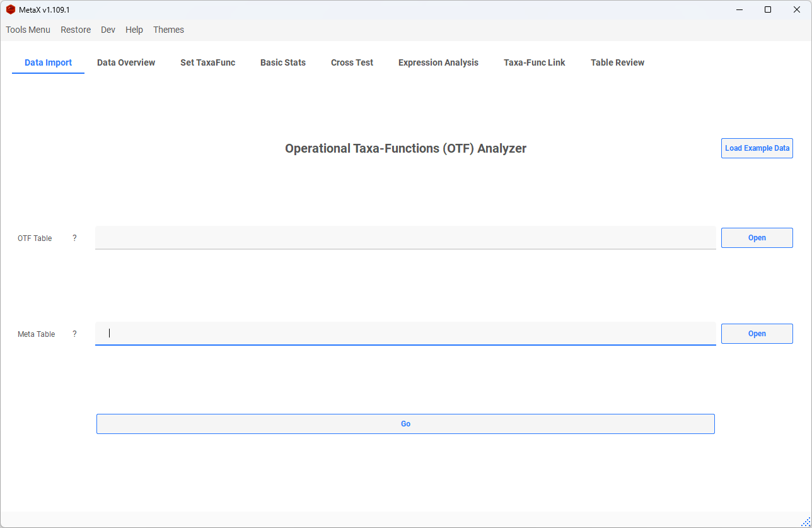Click the Go button
Viewport: 812px width, 528px height.
click(x=405, y=424)
